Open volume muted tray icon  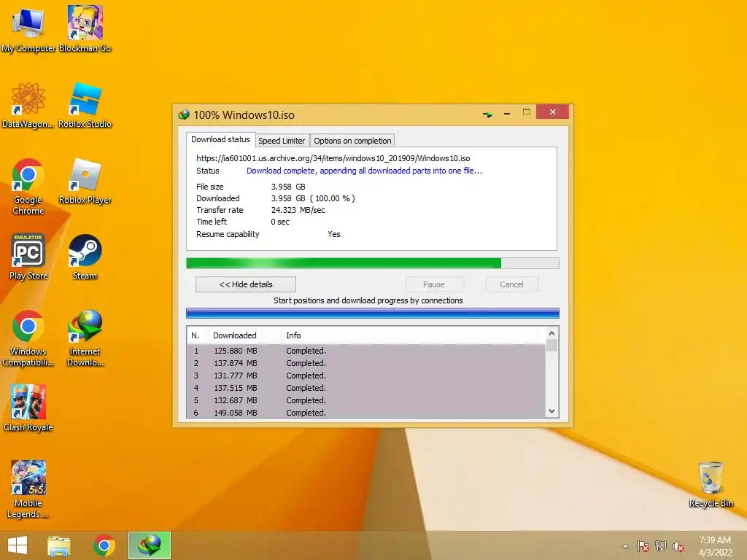678,546
